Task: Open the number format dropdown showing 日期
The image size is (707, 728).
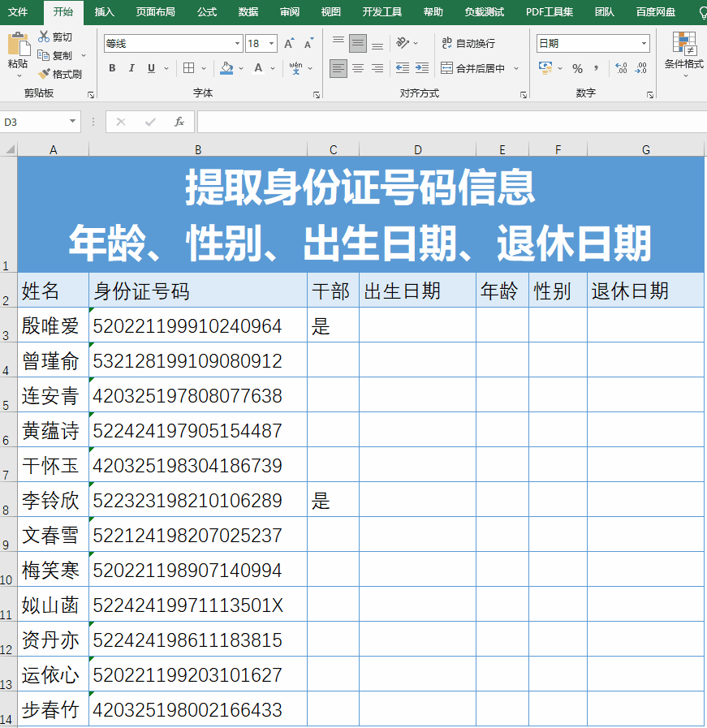Action: (644, 44)
